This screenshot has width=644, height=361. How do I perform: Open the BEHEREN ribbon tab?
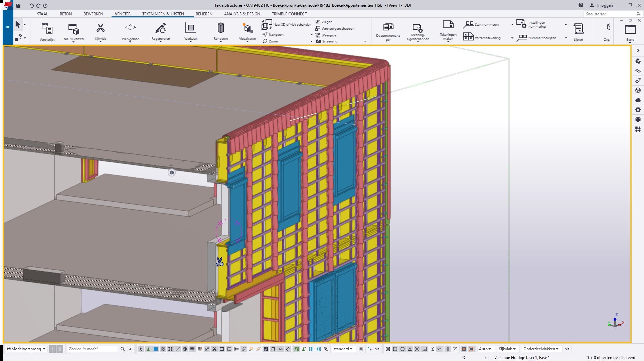pyautogui.click(x=204, y=14)
